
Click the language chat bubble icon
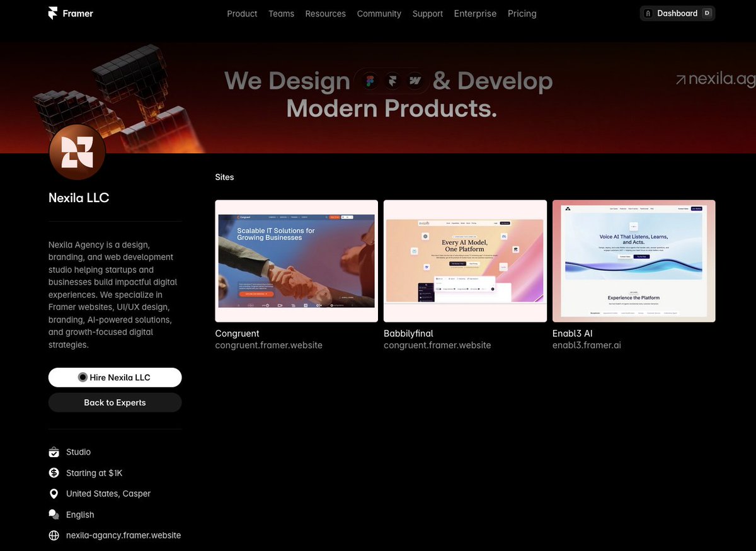pyautogui.click(x=54, y=514)
